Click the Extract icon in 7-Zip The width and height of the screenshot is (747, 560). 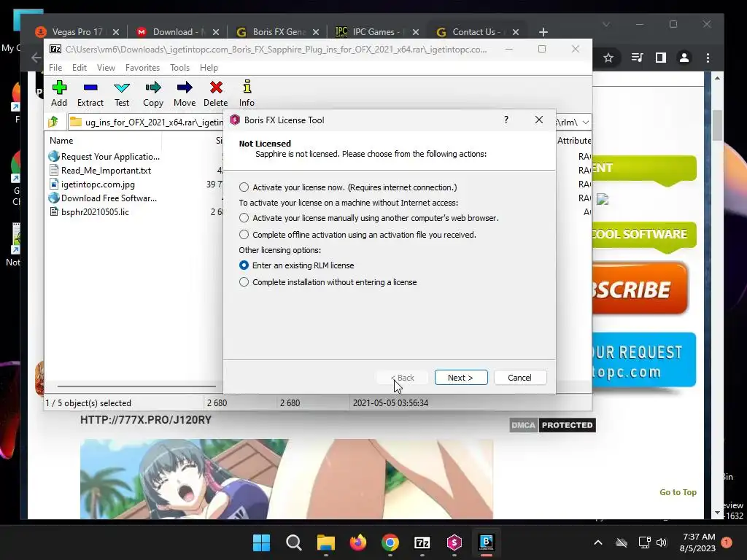90,93
